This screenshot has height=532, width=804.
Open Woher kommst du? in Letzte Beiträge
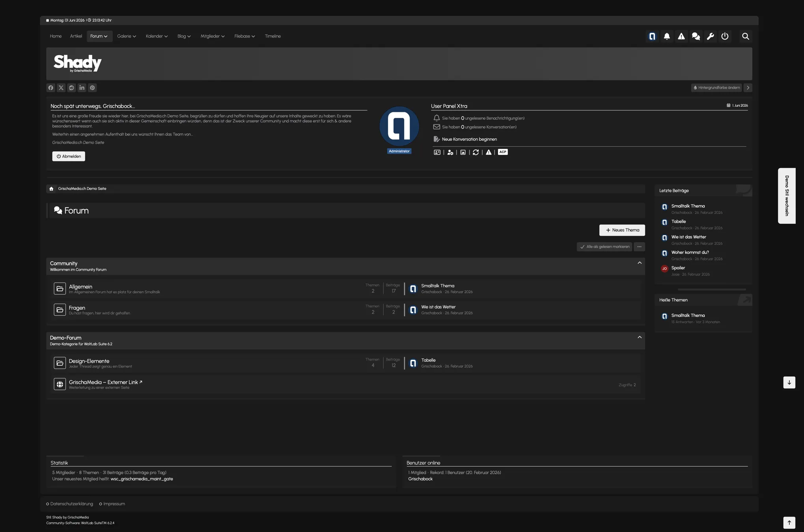coord(690,253)
